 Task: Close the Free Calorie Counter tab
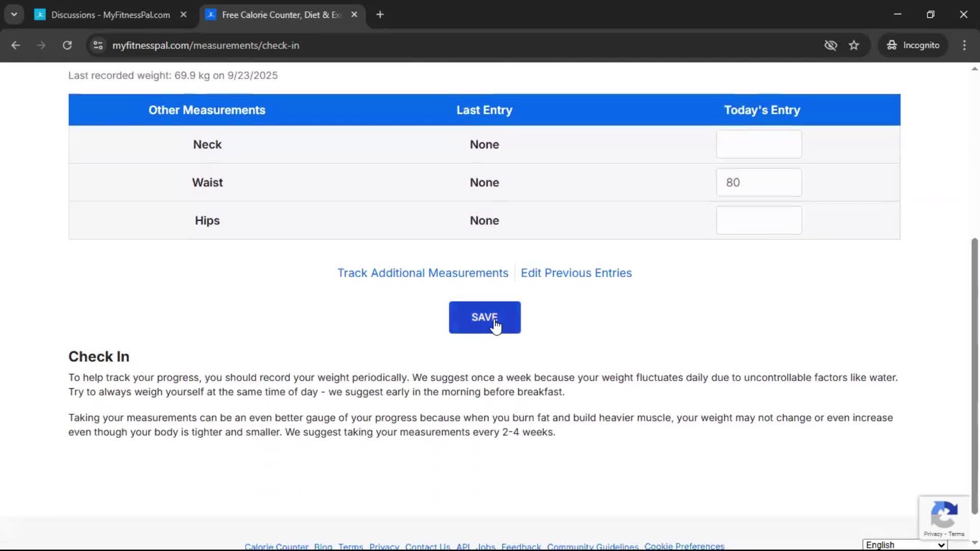point(354,15)
